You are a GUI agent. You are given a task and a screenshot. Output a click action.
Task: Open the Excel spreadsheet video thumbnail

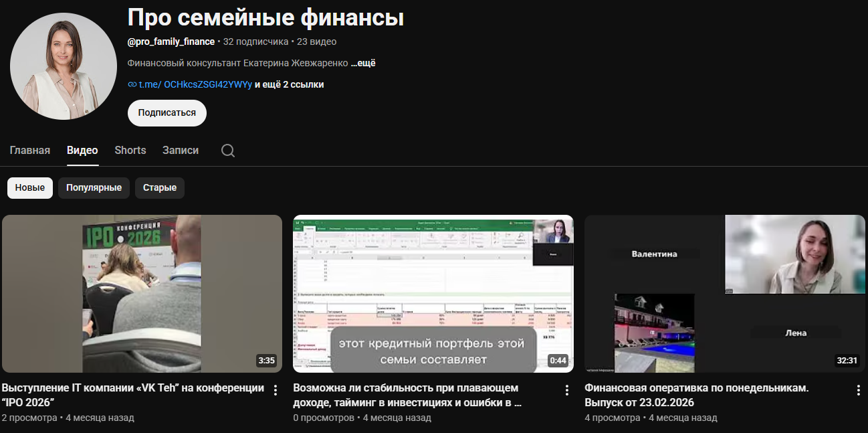click(433, 294)
